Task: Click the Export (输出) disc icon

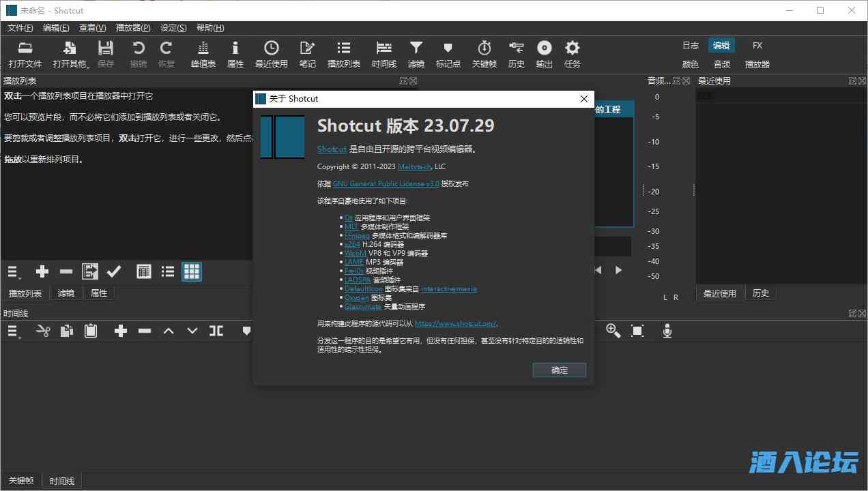Action: pos(544,54)
